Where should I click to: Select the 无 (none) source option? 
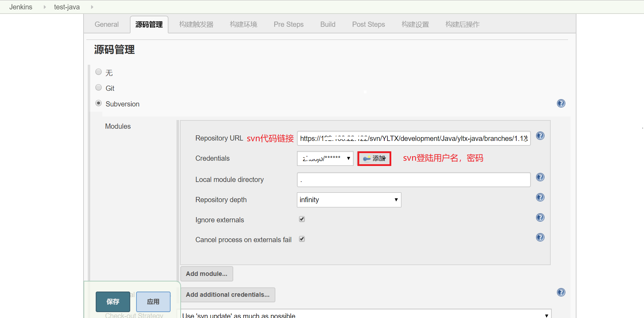point(99,72)
